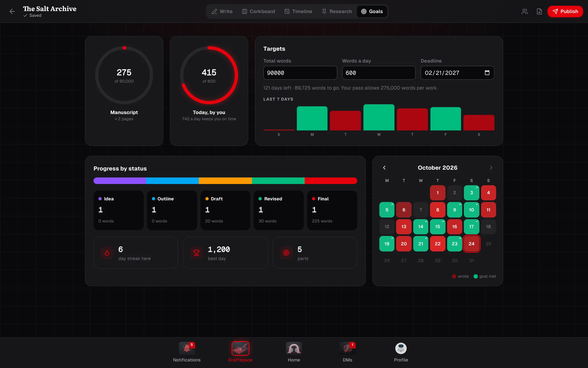Select October 3 in the calendar
Screen dimensions: 588x368
(471, 193)
